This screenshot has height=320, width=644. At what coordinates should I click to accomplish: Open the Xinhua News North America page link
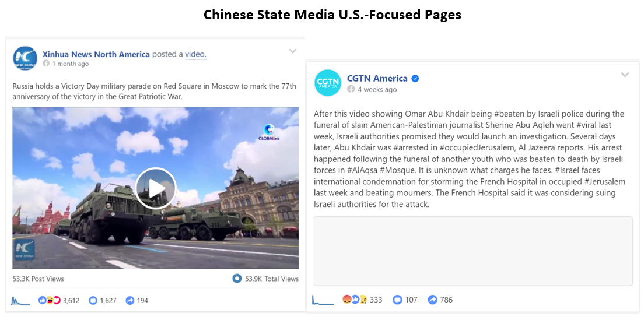(x=96, y=54)
